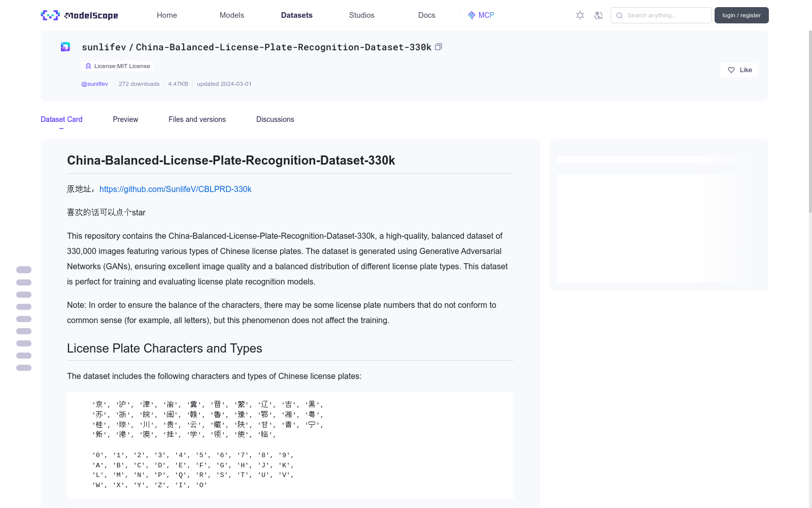Copy the dataset name via copy icon
This screenshot has height=508, width=812.
point(438,46)
